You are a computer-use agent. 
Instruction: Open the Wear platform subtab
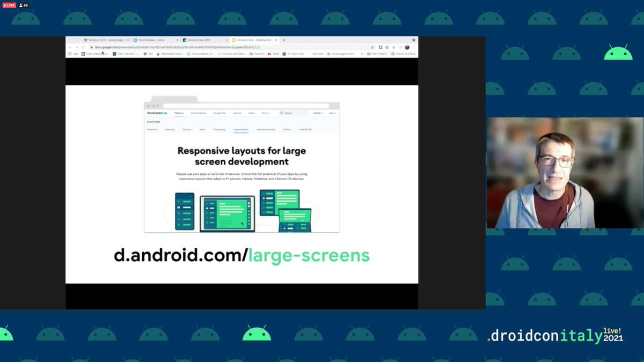(x=202, y=130)
